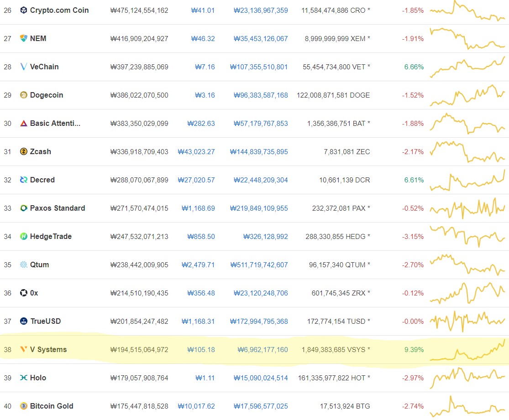This screenshot has width=509, height=420.
Task: Click HedgeTrade volume ₩326,128,992
Action: tap(266, 236)
